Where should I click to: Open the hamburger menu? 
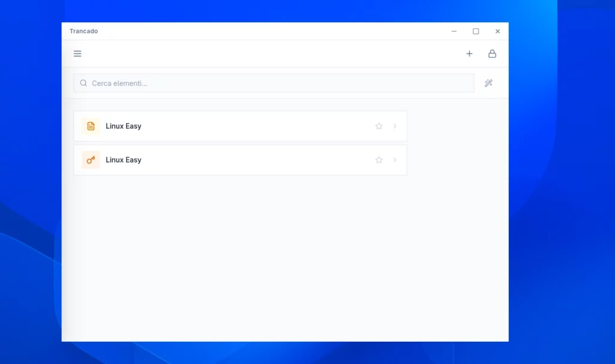tap(77, 53)
